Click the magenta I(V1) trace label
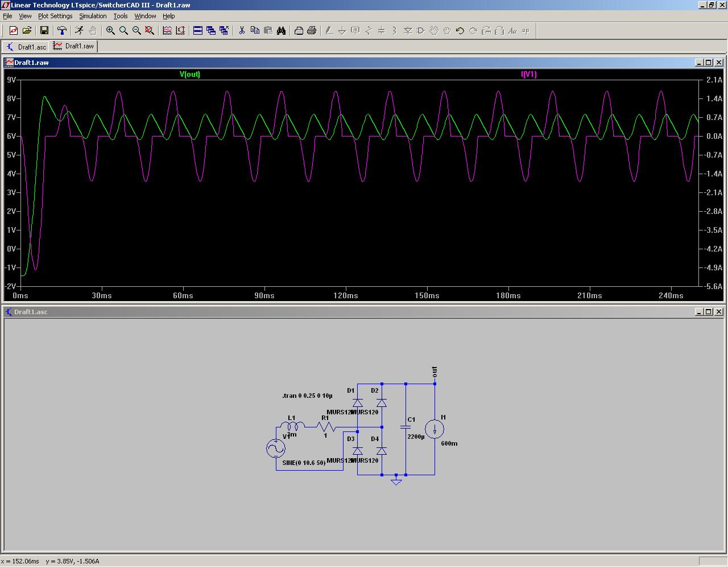728x568 pixels. click(528, 74)
